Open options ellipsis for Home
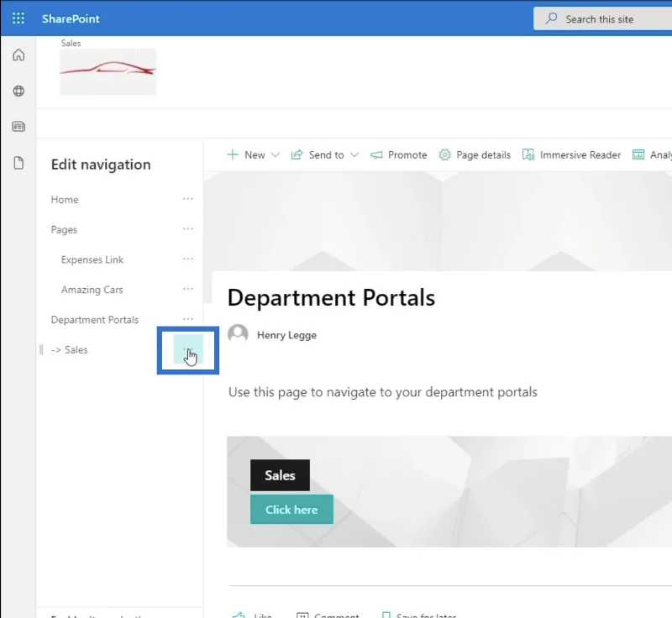 coord(187,199)
